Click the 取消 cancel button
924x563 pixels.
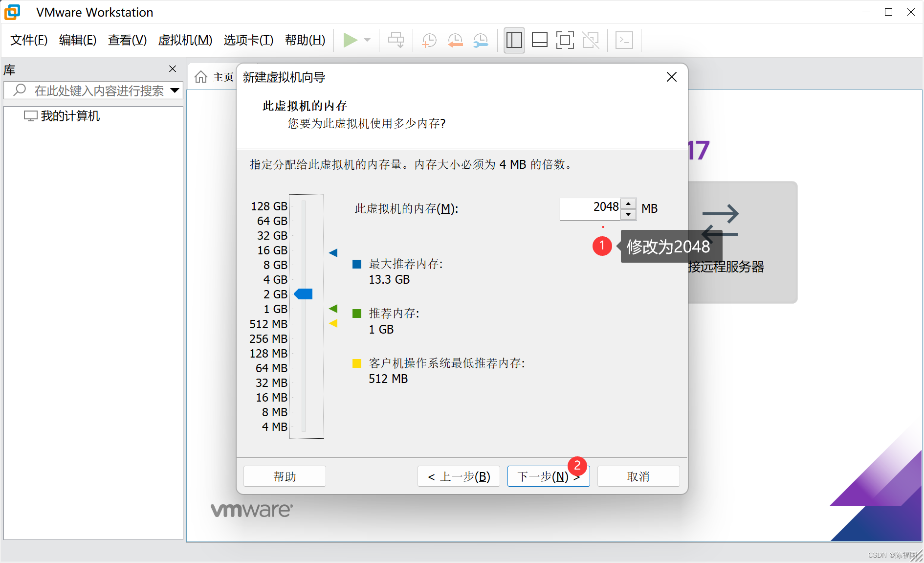[x=638, y=476]
